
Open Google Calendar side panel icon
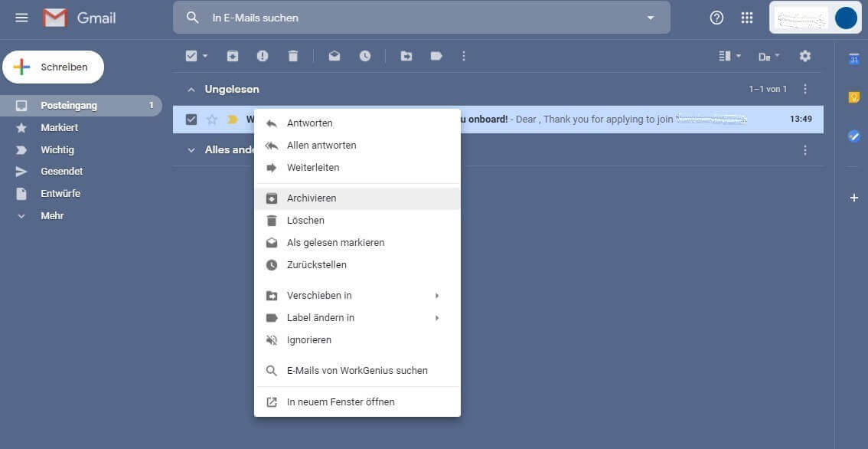(x=853, y=59)
